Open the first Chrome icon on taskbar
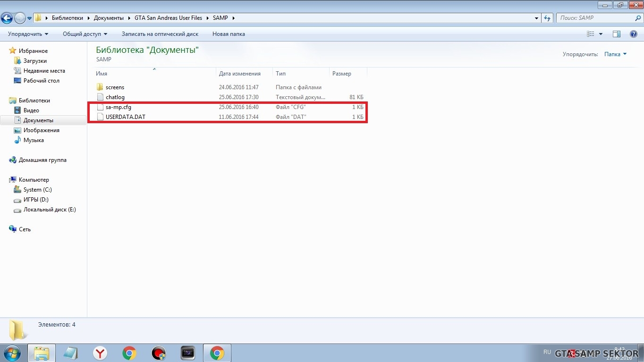644x362 pixels. (129, 353)
